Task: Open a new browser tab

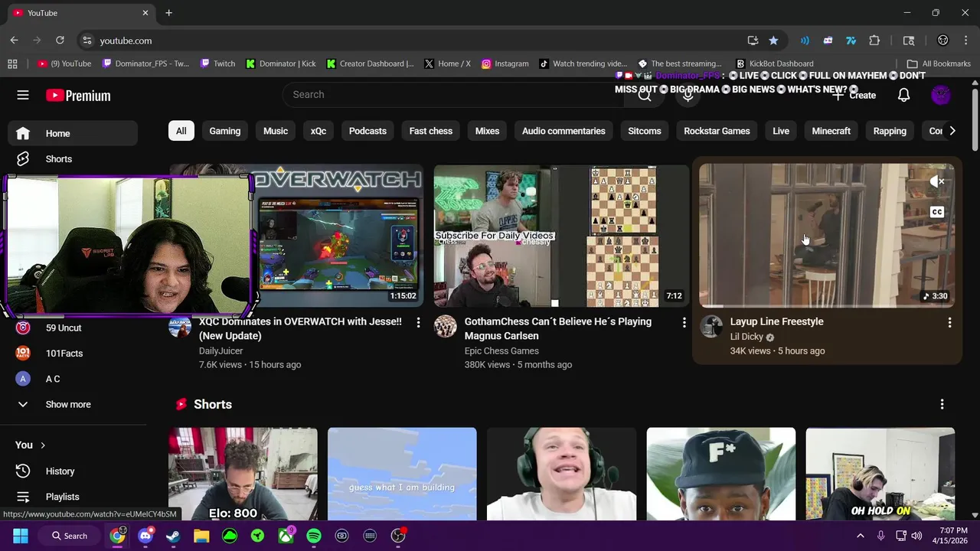Action: point(168,13)
